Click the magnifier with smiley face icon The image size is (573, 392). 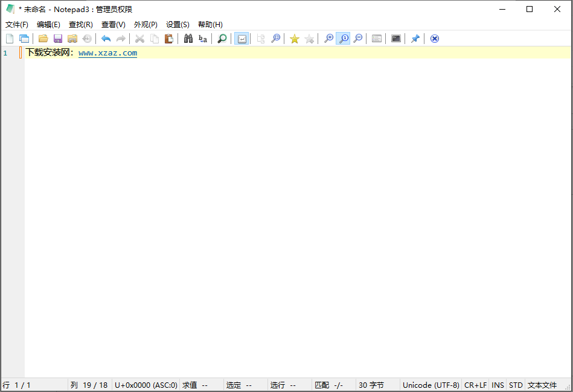(x=275, y=39)
